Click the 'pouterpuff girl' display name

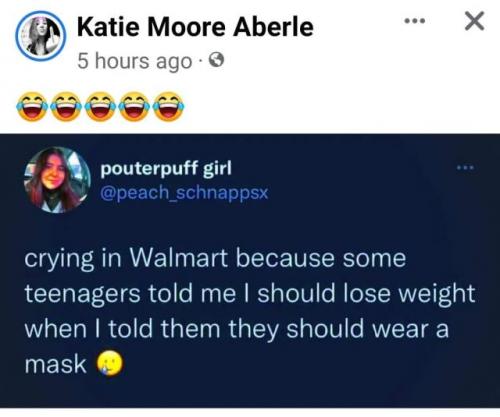[166, 169]
